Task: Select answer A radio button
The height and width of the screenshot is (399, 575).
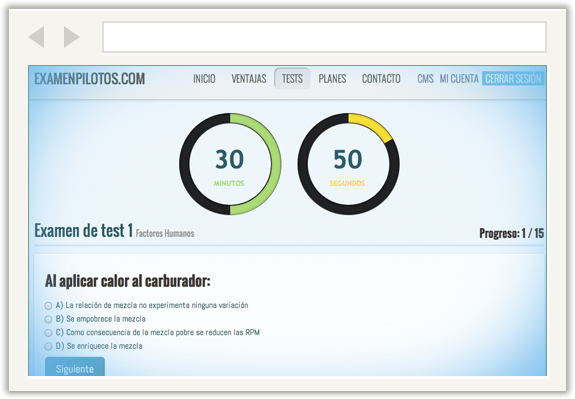Action: click(x=48, y=305)
